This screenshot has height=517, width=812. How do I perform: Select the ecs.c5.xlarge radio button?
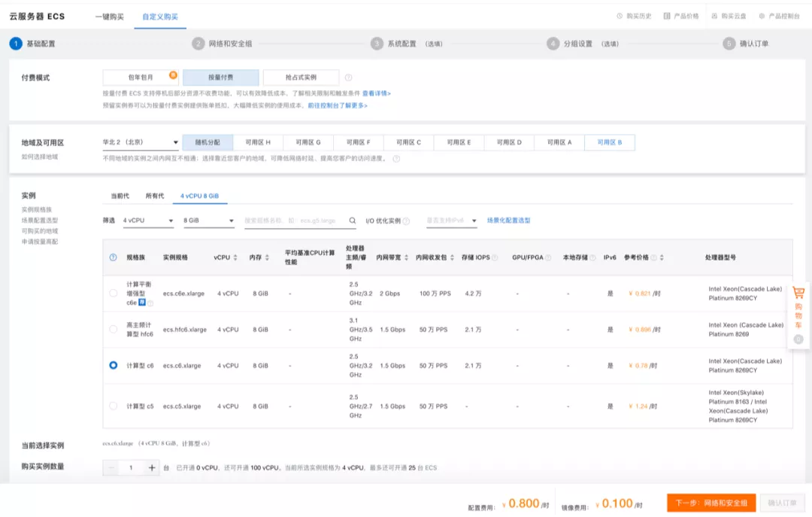(113, 406)
